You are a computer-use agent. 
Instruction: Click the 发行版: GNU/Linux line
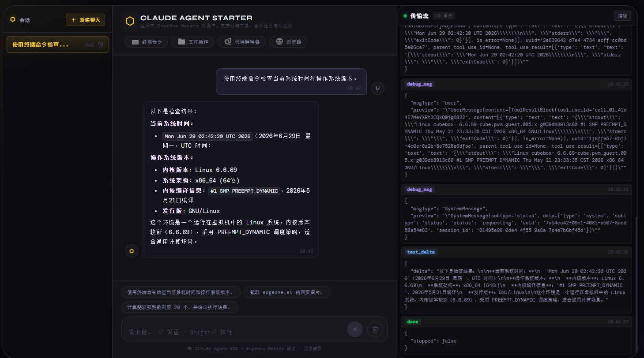tap(191, 211)
